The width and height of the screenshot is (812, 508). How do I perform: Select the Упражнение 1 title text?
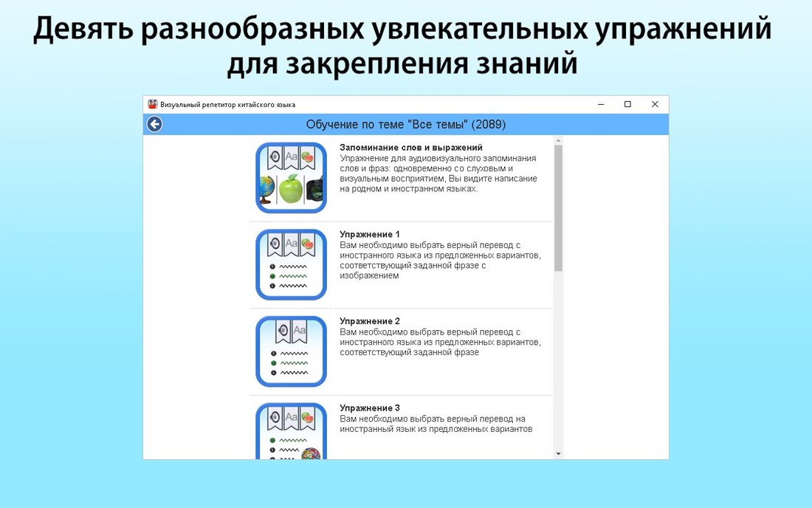pyautogui.click(x=370, y=235)
